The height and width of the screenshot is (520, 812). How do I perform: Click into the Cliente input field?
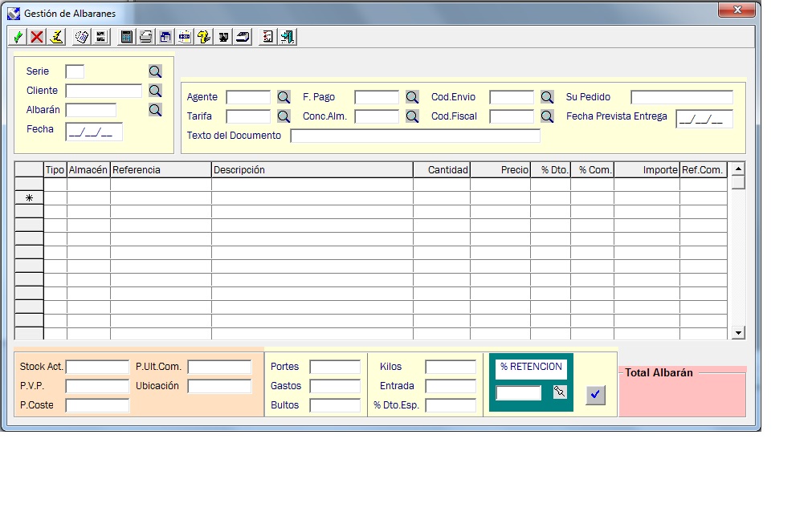point(104,91)
